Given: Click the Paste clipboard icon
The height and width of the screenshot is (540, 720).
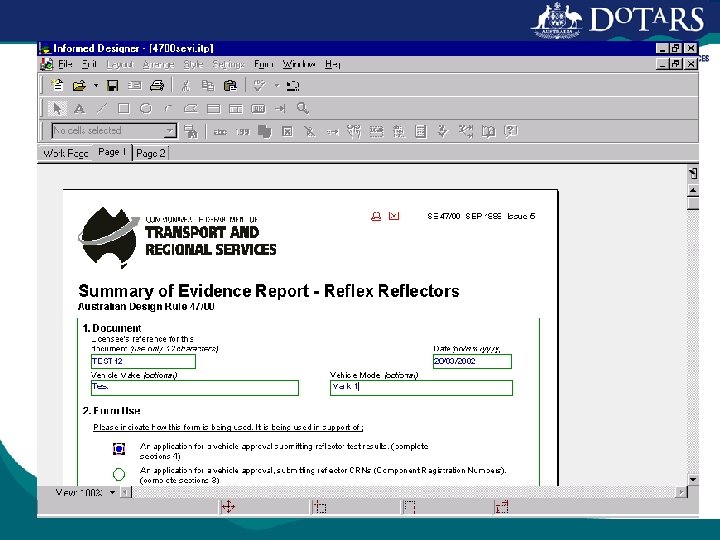Looking at the screenshot, I should [229, 86].
